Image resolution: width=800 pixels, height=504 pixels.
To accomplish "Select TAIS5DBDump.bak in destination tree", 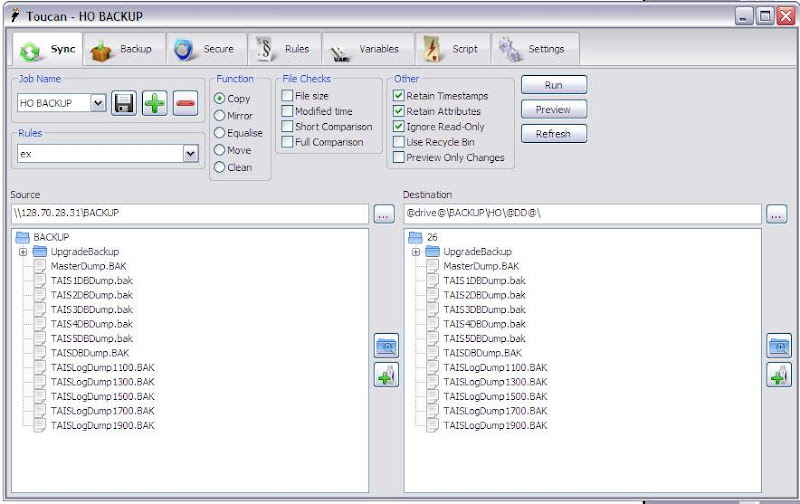I will tap(485, 338).
